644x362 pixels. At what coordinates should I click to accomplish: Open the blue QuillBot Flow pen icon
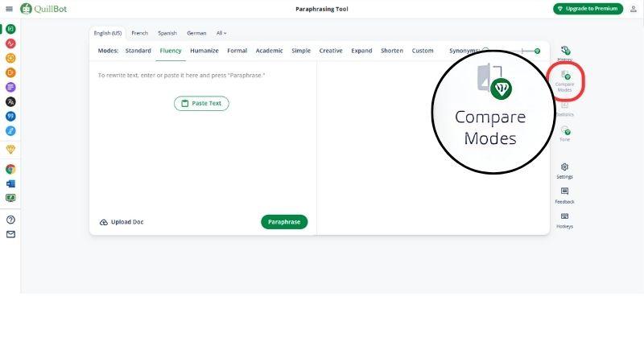pyautogui.click(x=10, y=131)
